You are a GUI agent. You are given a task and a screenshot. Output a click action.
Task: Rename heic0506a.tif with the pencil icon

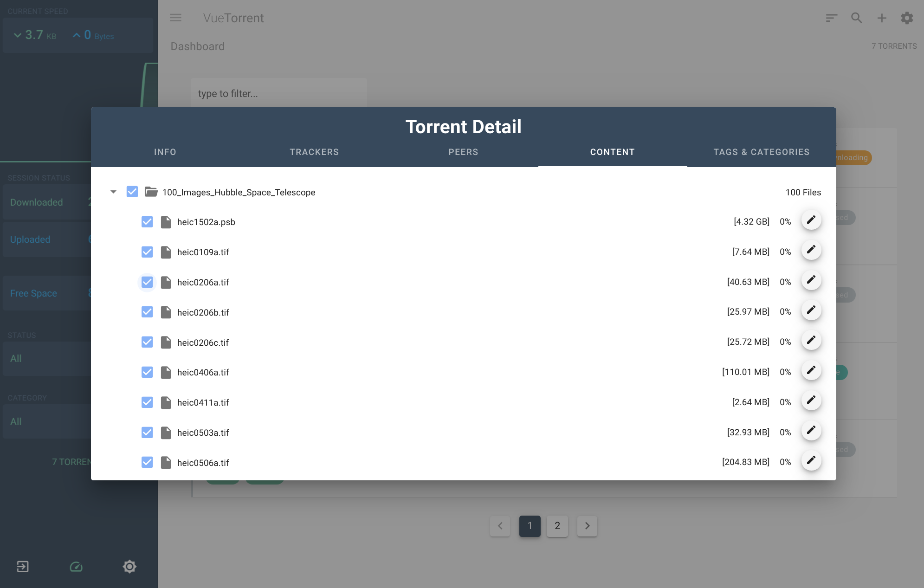(x=811, y=461)
